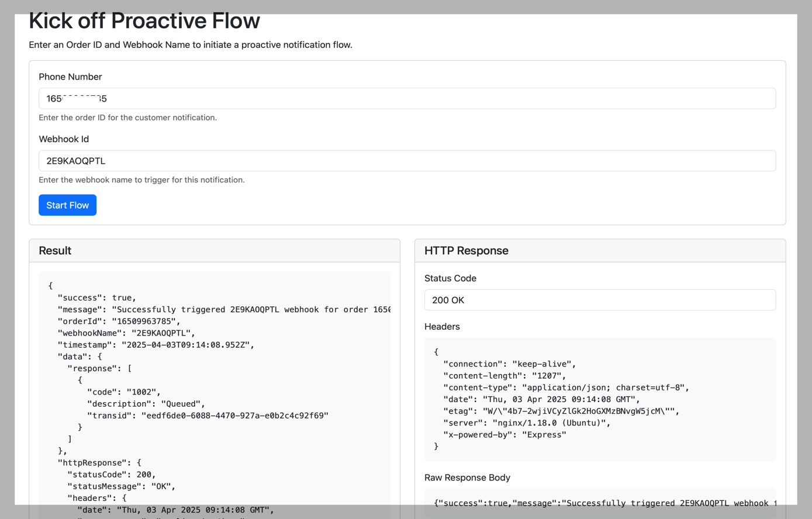
Task: Click the order ID help text under Phone Number
Action: point(127,117)
